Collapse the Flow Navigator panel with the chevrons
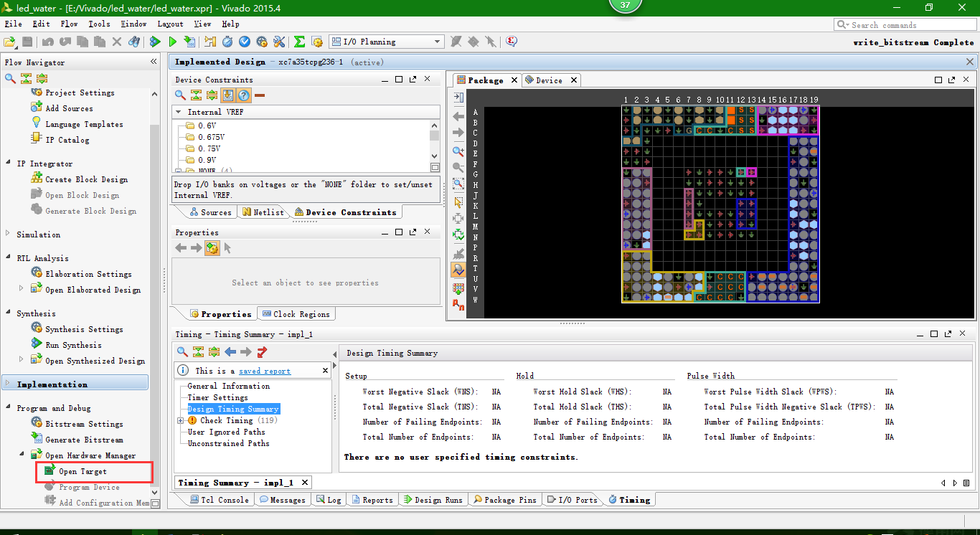This screenshot has height=535, width=980. coord(154,62)
